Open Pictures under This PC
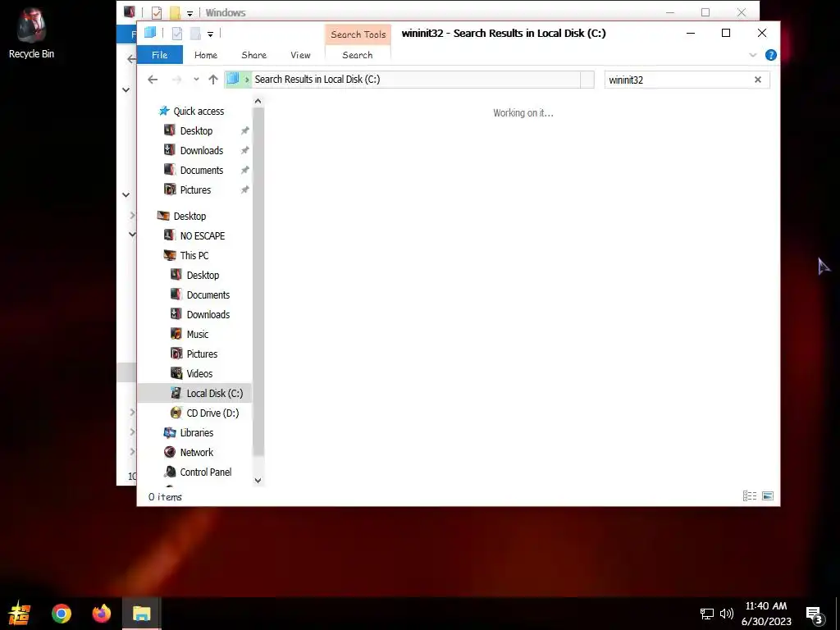The image size is (840, 630). pyautogui.click(x=202, y=354)
